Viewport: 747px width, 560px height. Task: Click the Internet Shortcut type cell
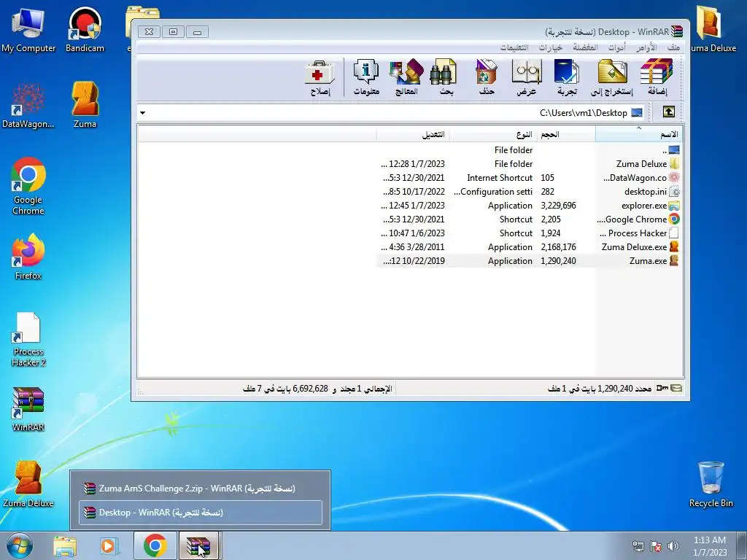[499, 178]
